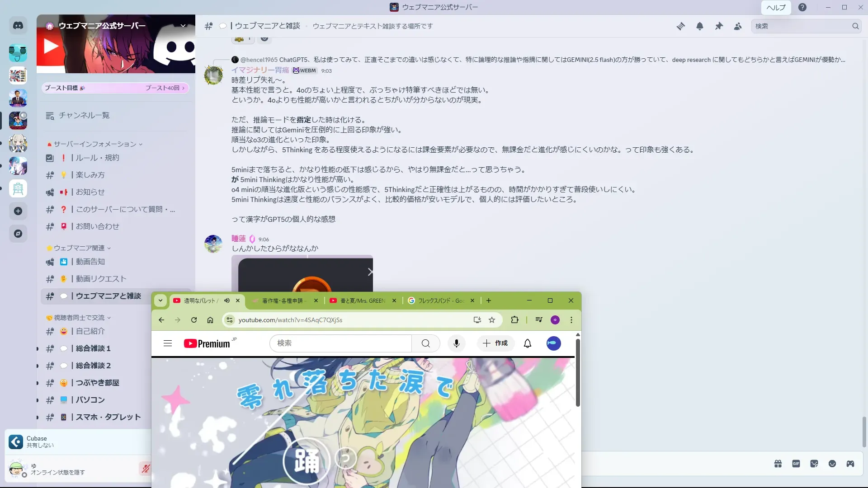The width and height of the screenshot is (868, 488).
Task: Collapse 視聴者同士で交流 channel category
Action: tap(79, 318)
